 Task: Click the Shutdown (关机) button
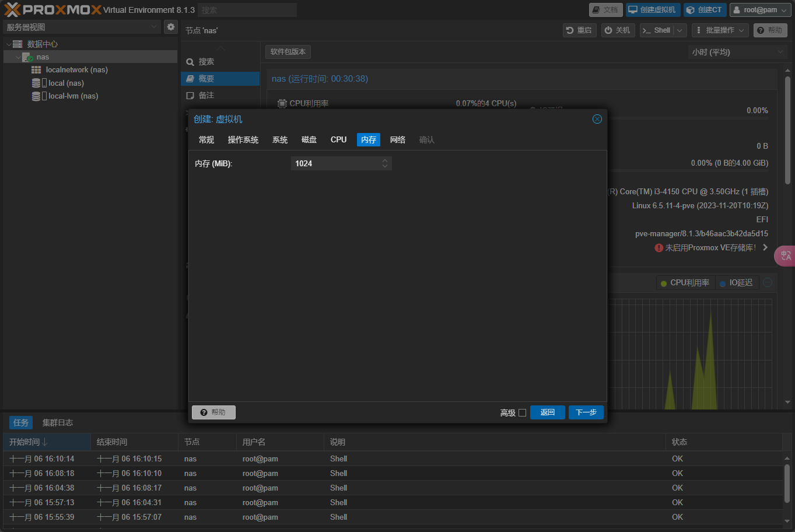(x=618, y=30)
